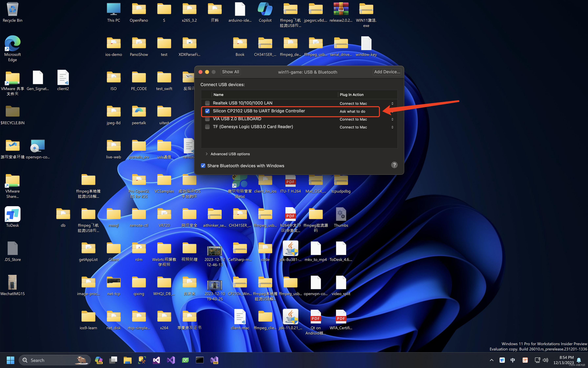Toggle Share Bluetooth devices with Windows
The image size is (588, 368).
tap(203, 166)
